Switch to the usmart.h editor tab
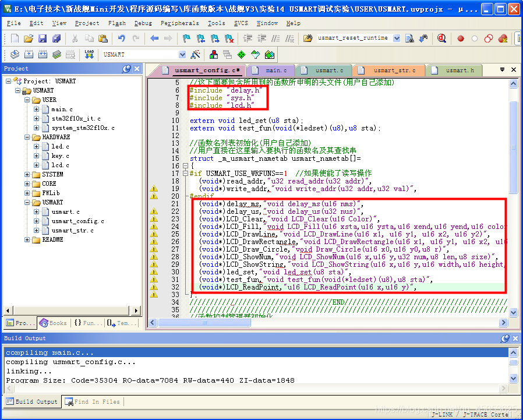The height and width of the screenshot is (420, 523). [455, 70]
